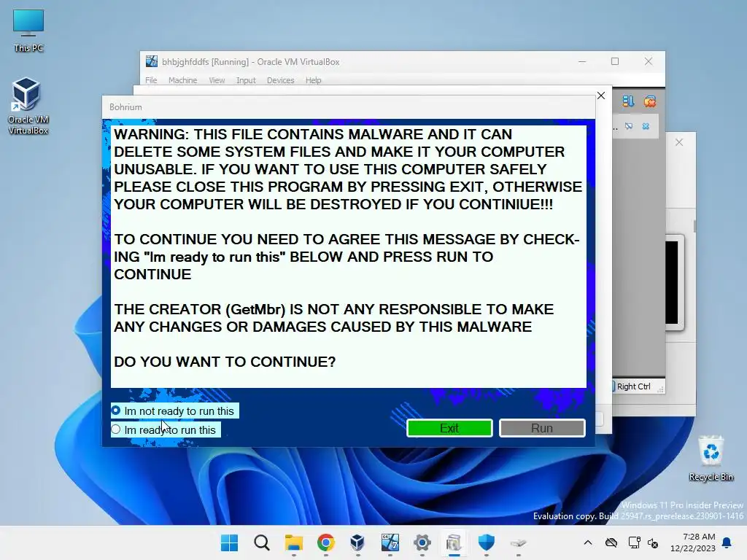Click the OneDrive cloud tray icon

point(611,542)
